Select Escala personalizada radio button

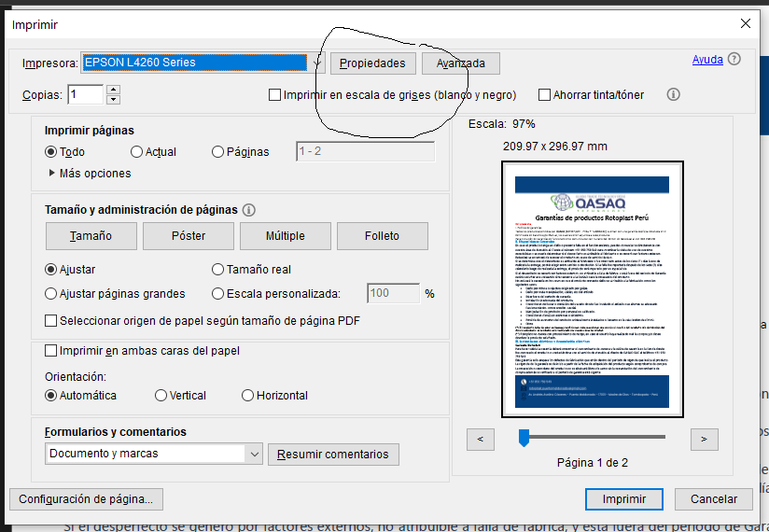click(217, 294)
